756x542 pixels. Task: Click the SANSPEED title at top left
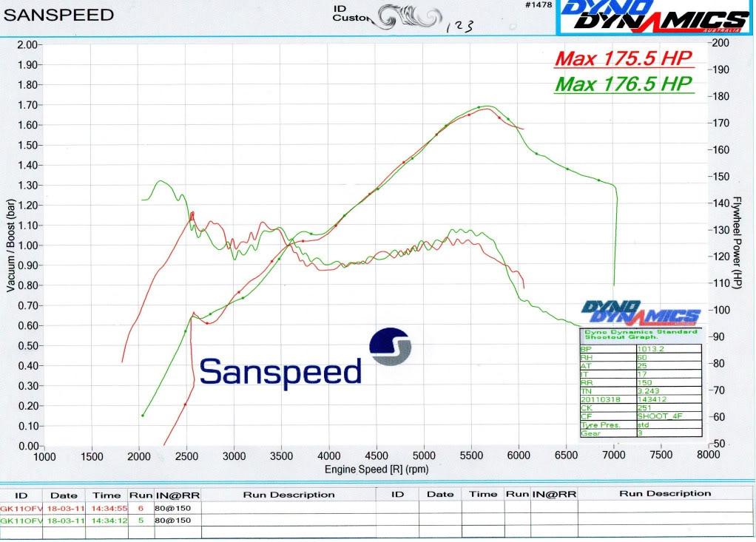tap(59, 15)
